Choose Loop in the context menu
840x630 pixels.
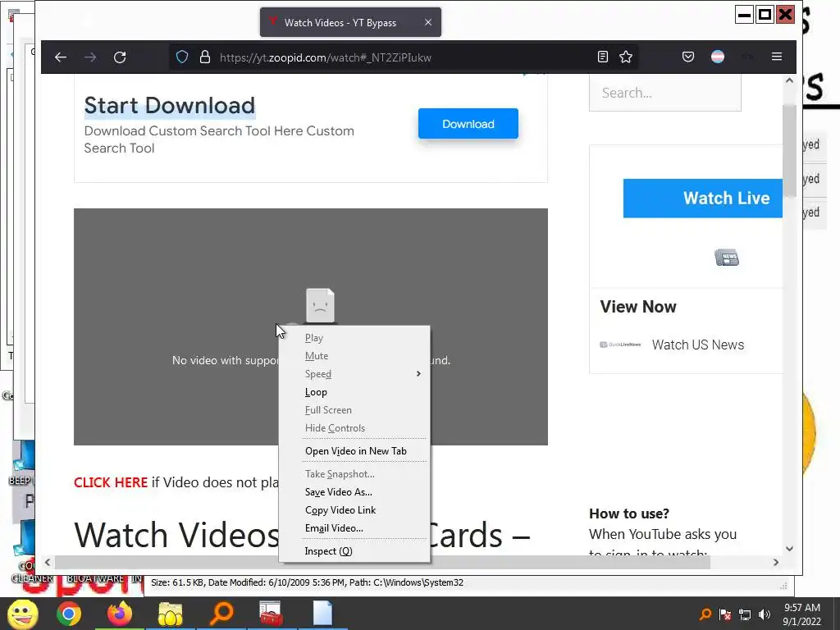tap(354, 392)
